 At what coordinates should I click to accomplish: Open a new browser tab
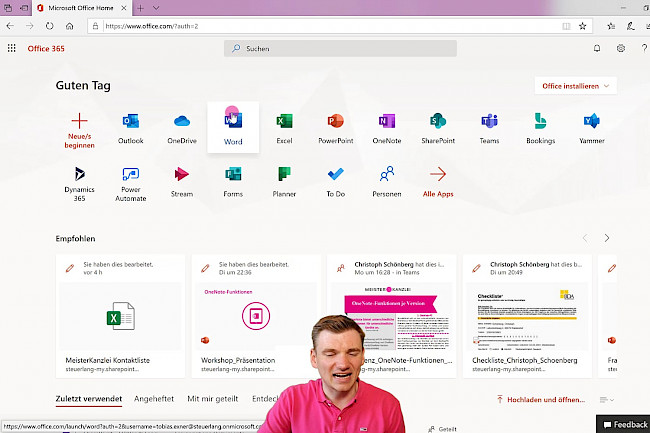[141, 8]
